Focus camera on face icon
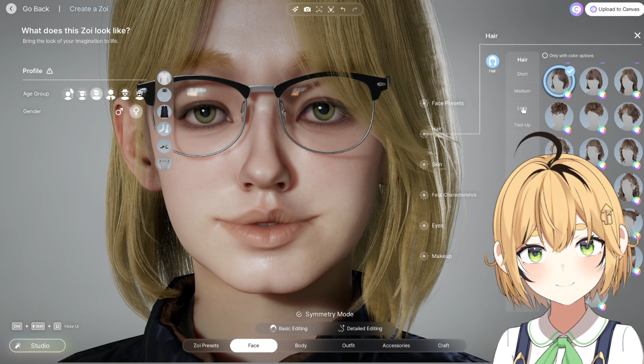Screen dimensions: 644x364 click(x=319, y=9)
